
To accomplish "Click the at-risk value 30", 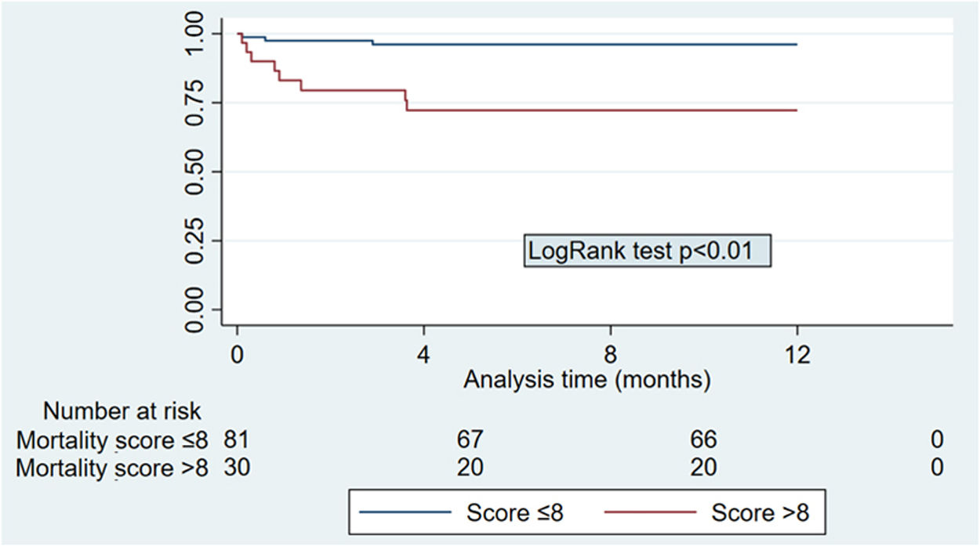I will (237, 468).
